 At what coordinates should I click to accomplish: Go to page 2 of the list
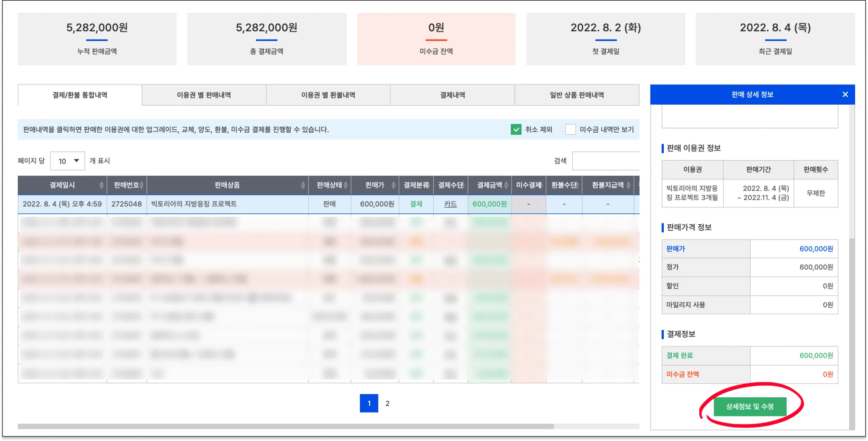tap(387, 403)
